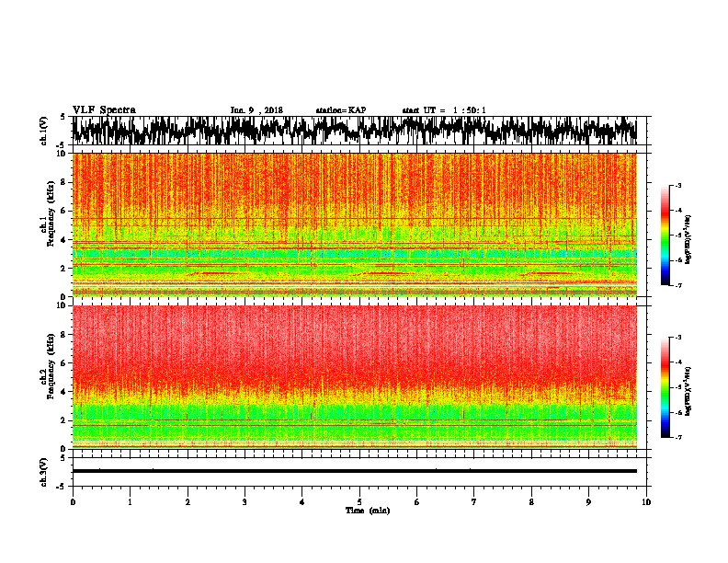The image size is (728, 563).
Task: Select the "start UT = 1 :50: 1" text
Action: 444,110
